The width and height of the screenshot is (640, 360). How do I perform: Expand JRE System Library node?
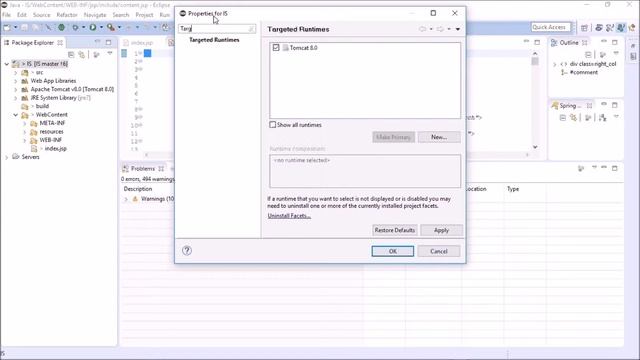coord(16,98)
